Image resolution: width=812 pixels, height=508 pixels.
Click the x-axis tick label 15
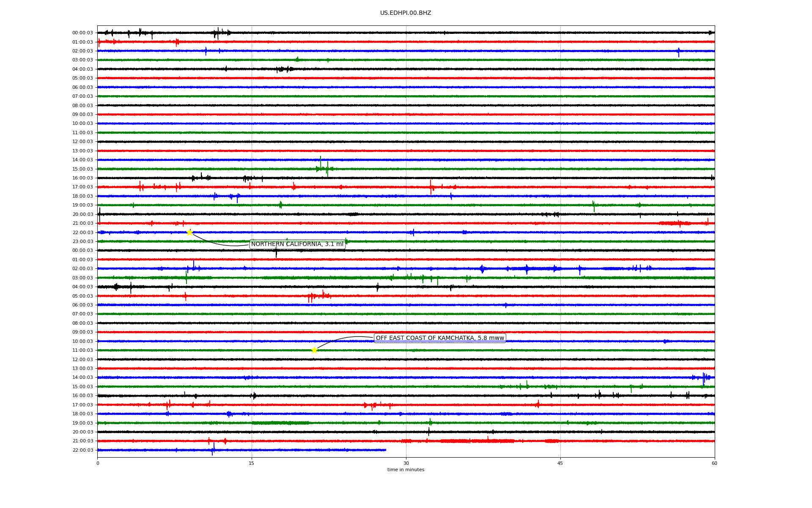252,463
